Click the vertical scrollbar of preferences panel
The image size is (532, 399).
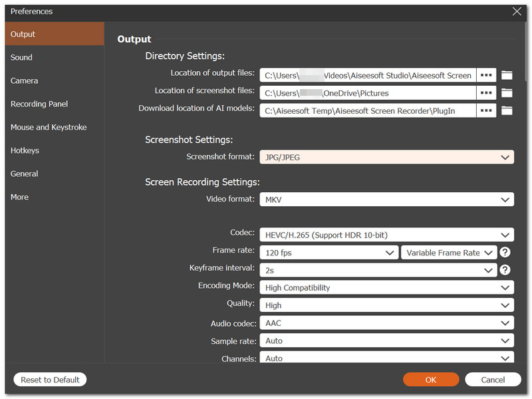click(526, 51)
